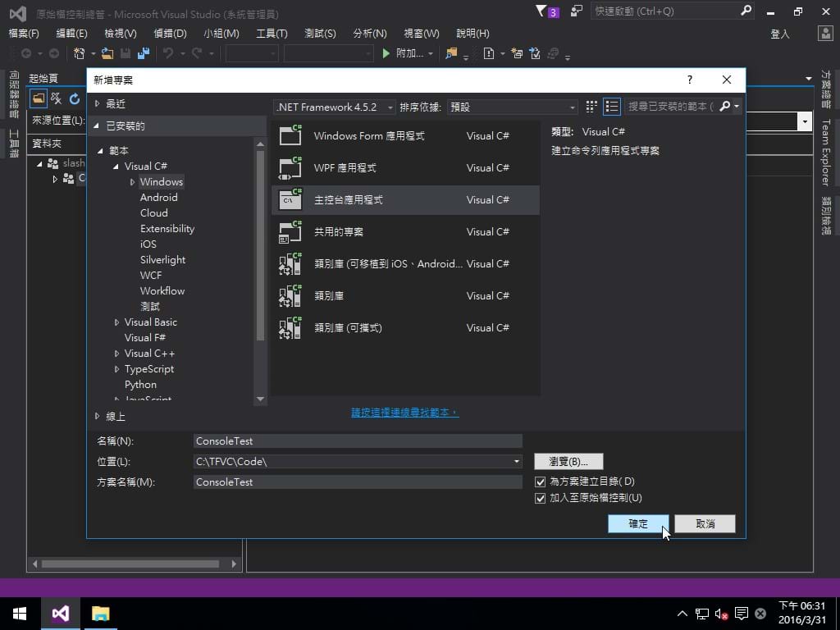Click the Team Explorer side tab
Viewport: 840px width, 630px height.
[825, 152]
